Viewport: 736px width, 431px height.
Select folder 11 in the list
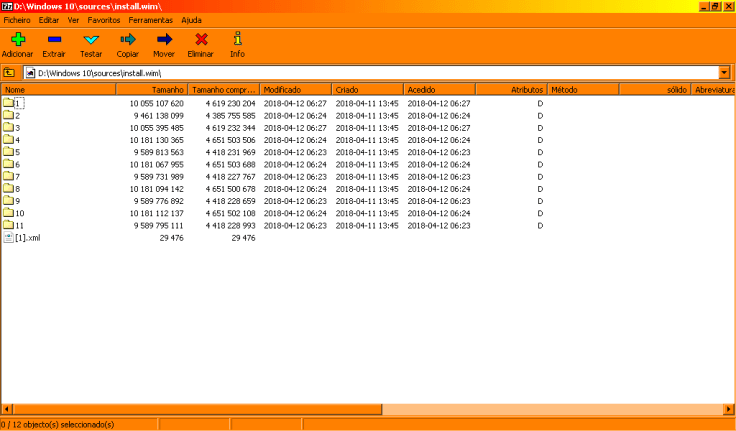pos(19,226)
